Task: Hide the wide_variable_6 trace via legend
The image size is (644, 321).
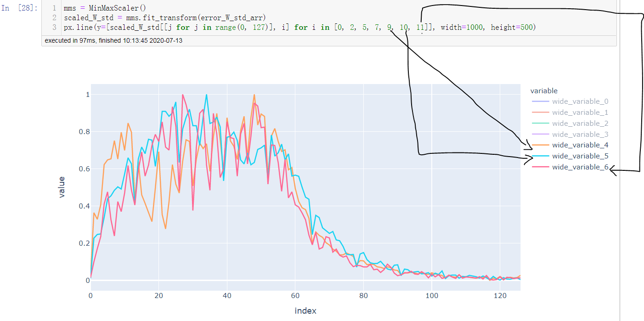Action: [x=580, y=167]
